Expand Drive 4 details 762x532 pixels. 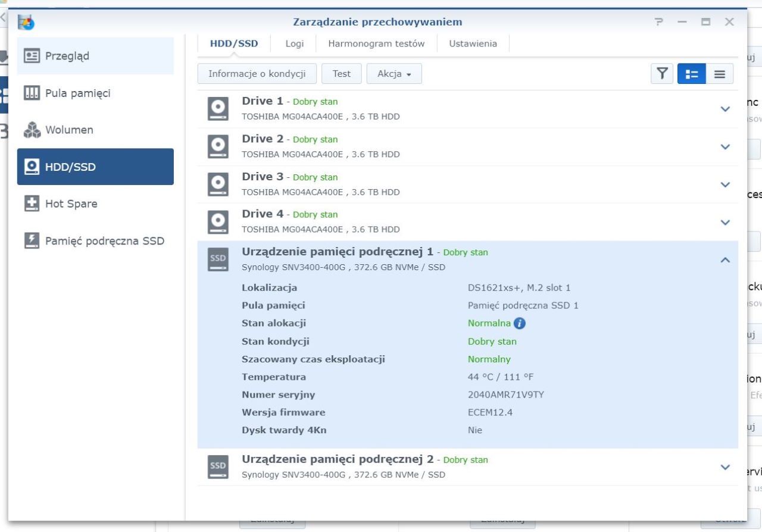coord(725,222)
